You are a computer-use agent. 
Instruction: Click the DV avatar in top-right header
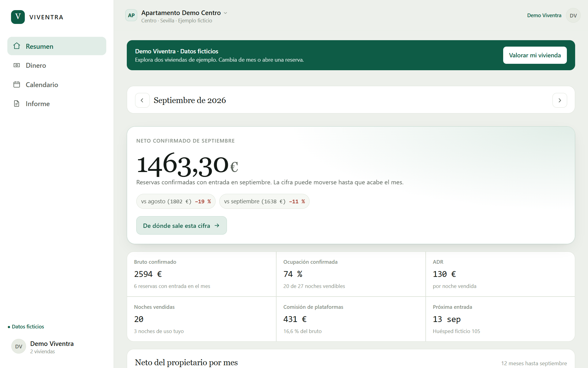573,15
